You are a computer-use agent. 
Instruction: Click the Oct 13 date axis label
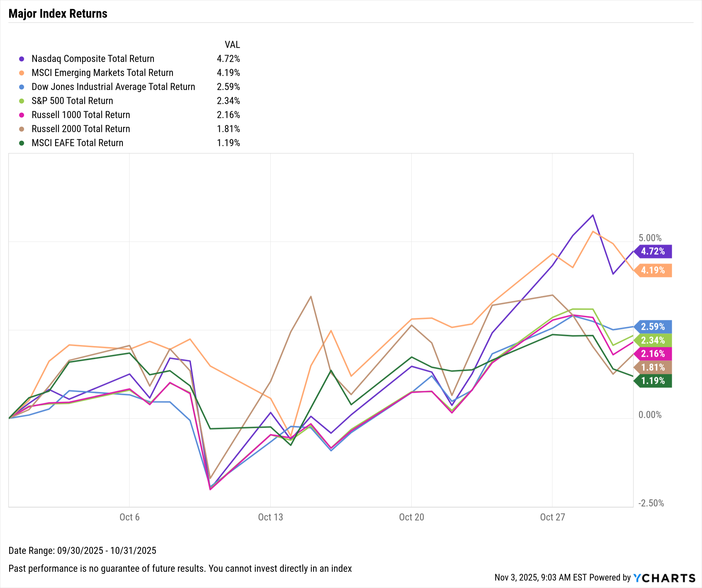pos(270,517)
